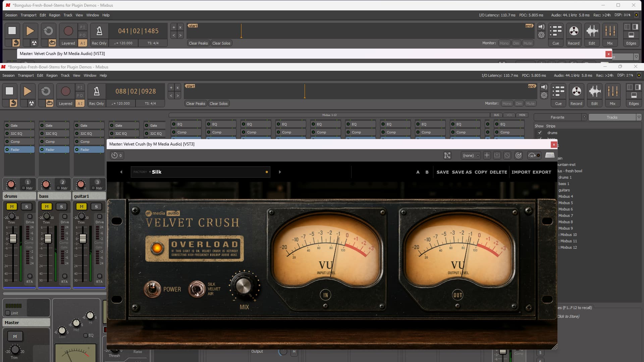Toggle loop playback icon in the front Mixbus window

[x=49, y=103]
